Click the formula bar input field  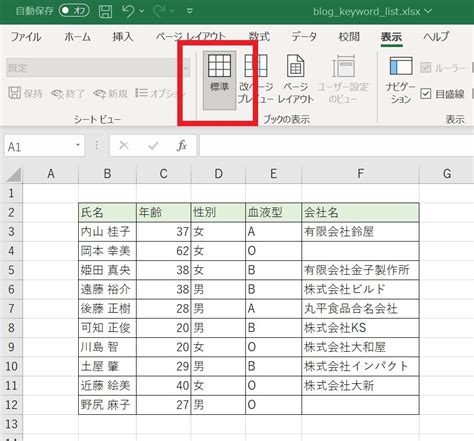[336, 146]
